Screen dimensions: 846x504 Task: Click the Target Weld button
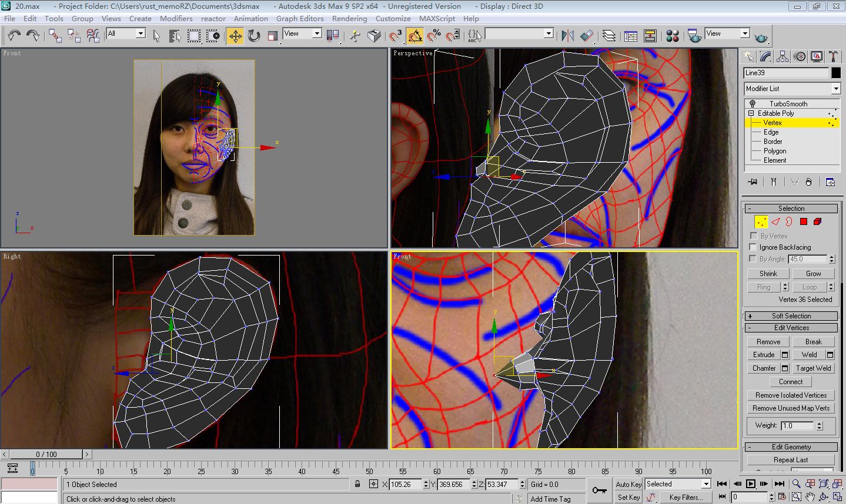pyautogui.click(x=814, y=368)
